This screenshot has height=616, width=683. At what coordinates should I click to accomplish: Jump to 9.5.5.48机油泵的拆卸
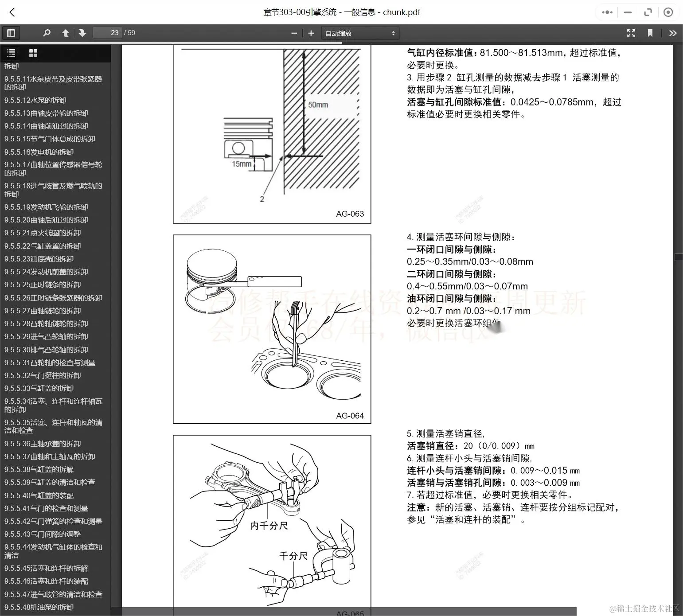(46, 607)
